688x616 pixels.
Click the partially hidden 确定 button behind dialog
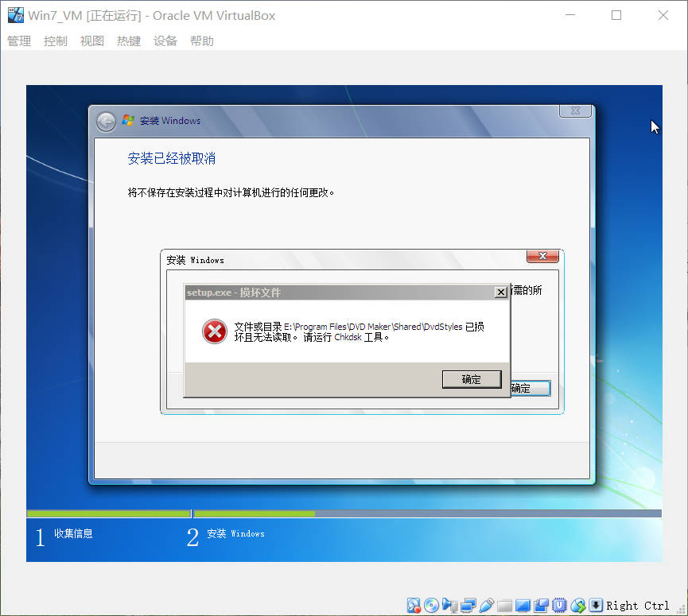click(531, 388)
